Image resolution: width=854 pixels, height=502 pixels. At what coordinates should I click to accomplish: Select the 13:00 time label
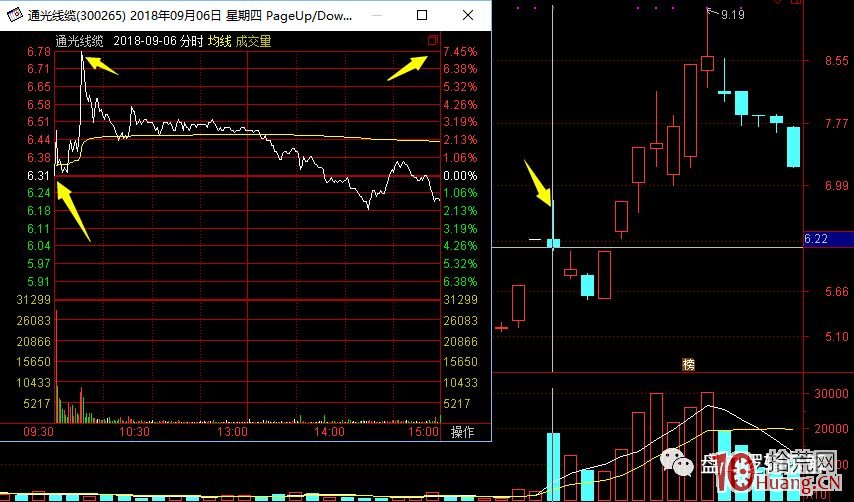[232, 432]
